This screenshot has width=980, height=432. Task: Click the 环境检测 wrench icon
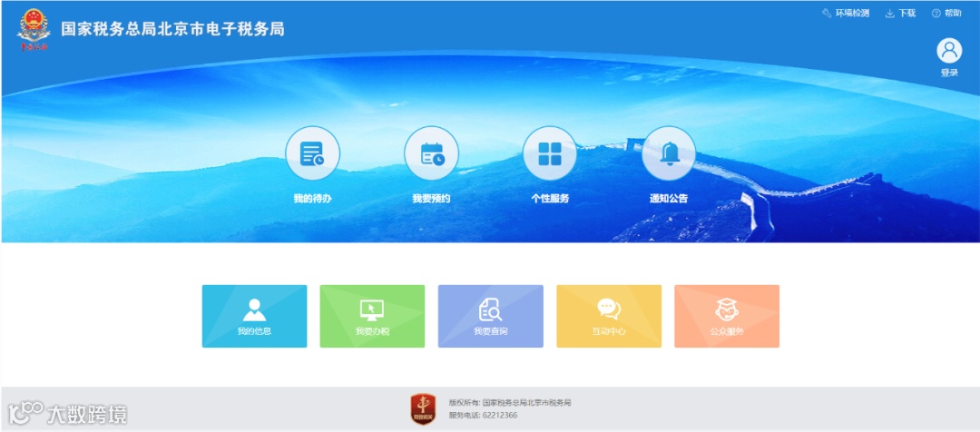pos(827,13)
